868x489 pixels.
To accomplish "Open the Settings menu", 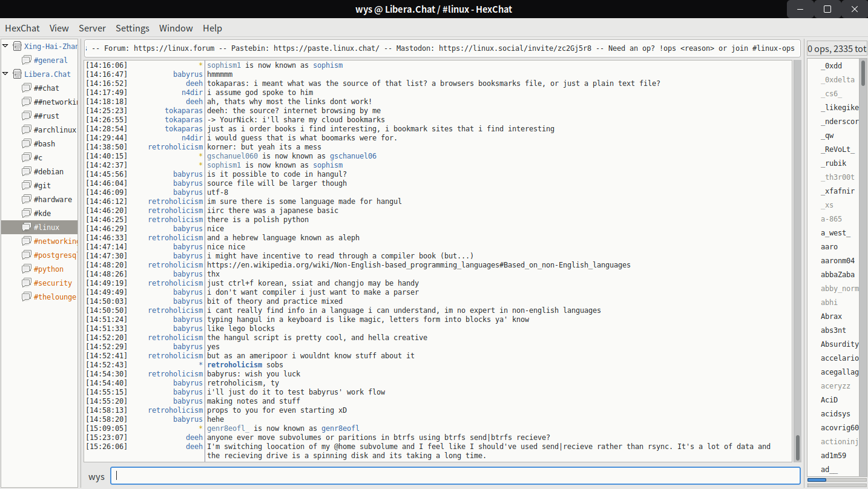I will [x=132, y=28].
